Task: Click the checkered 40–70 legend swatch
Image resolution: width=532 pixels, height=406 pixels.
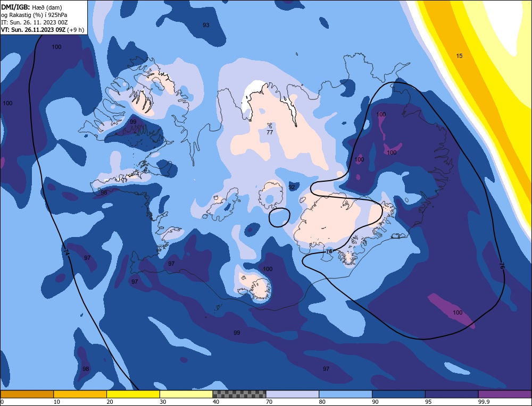Action: (x=239, y=394)
